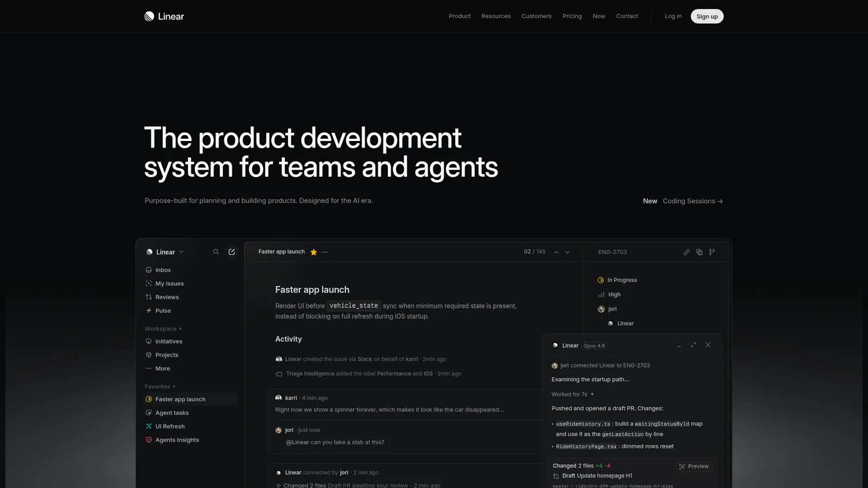868x488 pixels.
Task: Click the UI Refresh favorite icon
Action: 149,427
